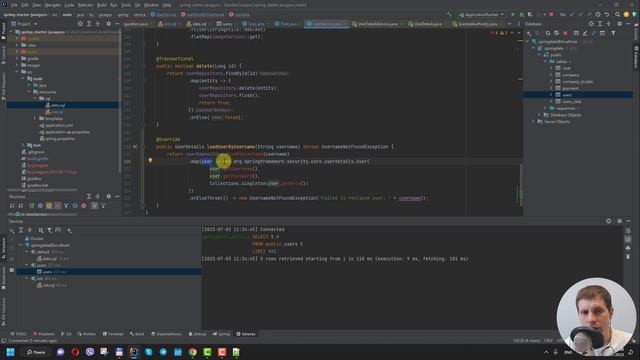Expand the company table in the Database tree
Viewport: 640px width, 360px height.
(551, 75)
